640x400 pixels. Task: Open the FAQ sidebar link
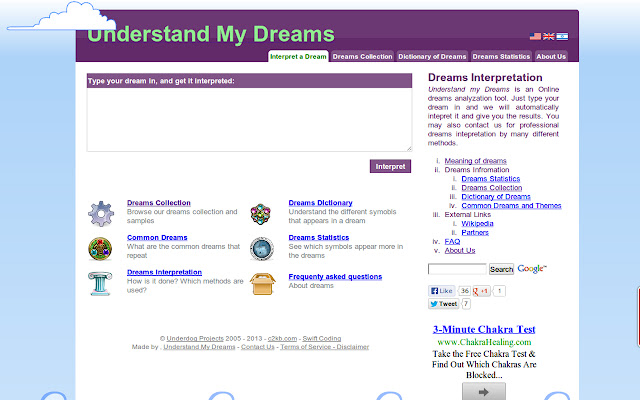pos(452,242)
